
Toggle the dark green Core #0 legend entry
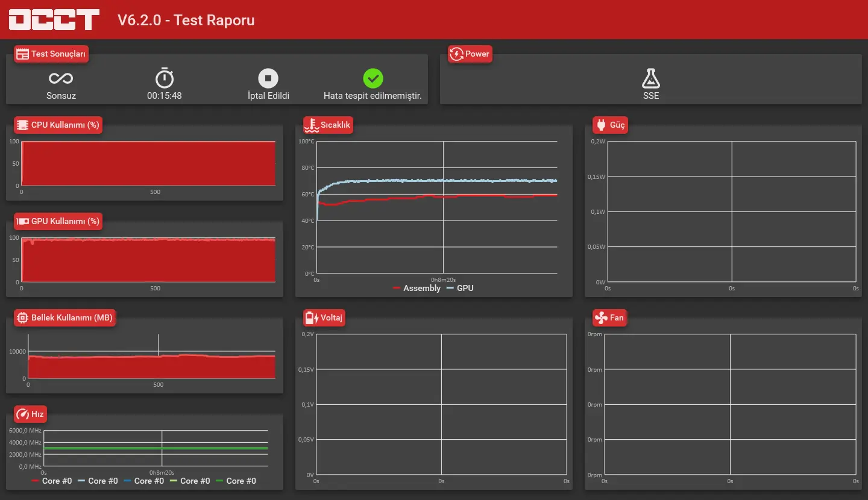[x=236, y=481]
